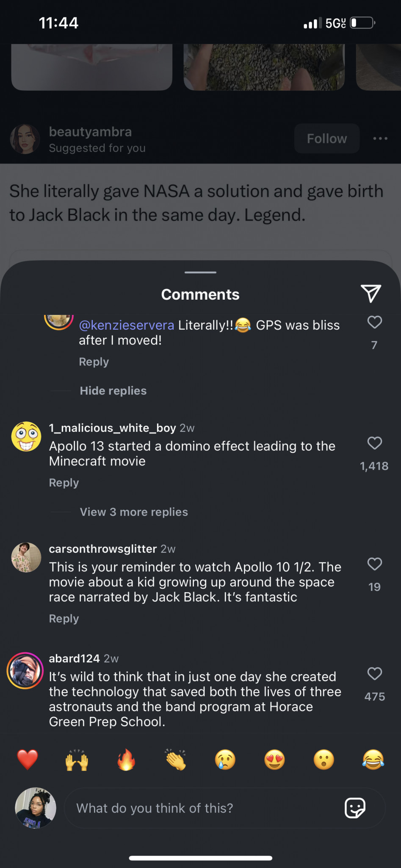Send the raised hands emoji reaction

(77, 759)
